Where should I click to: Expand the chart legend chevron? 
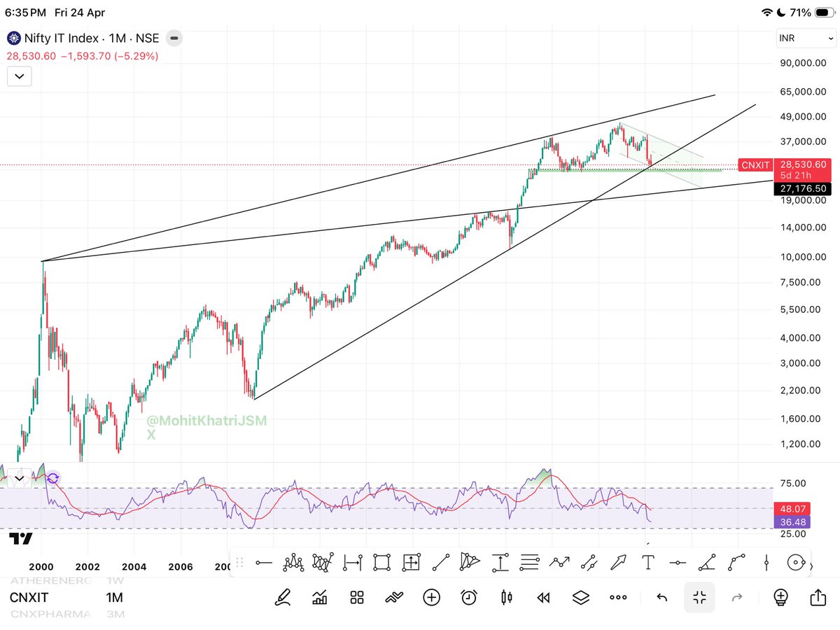[19, 76]
